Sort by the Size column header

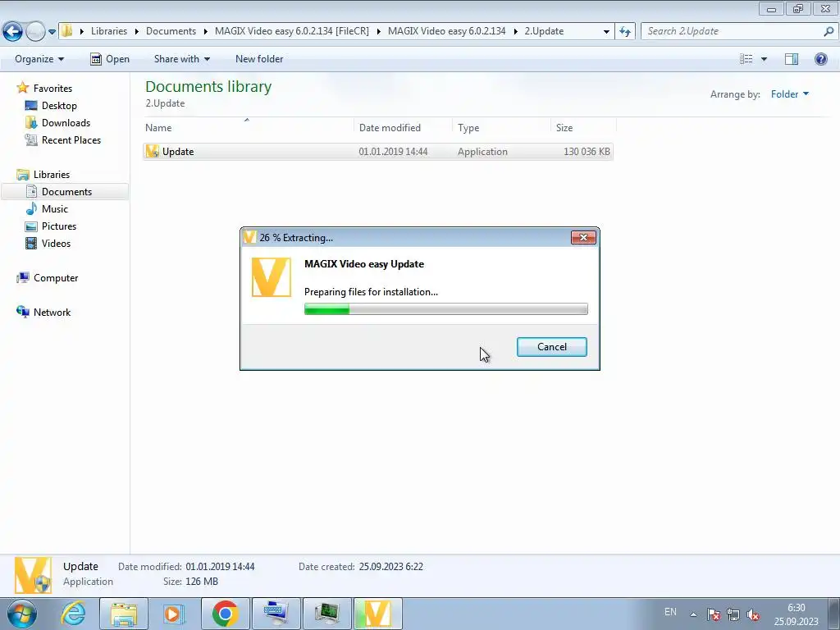[583, 127]
